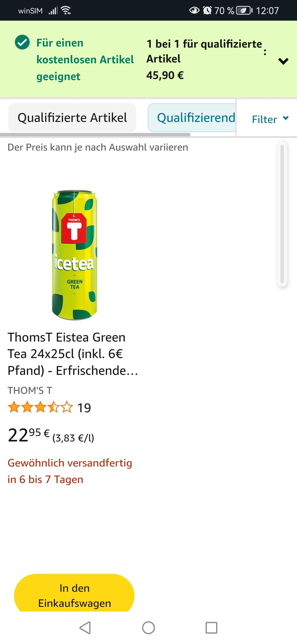Tap the eye comfort status icon
Screen dimensions: 297x644
194,11
